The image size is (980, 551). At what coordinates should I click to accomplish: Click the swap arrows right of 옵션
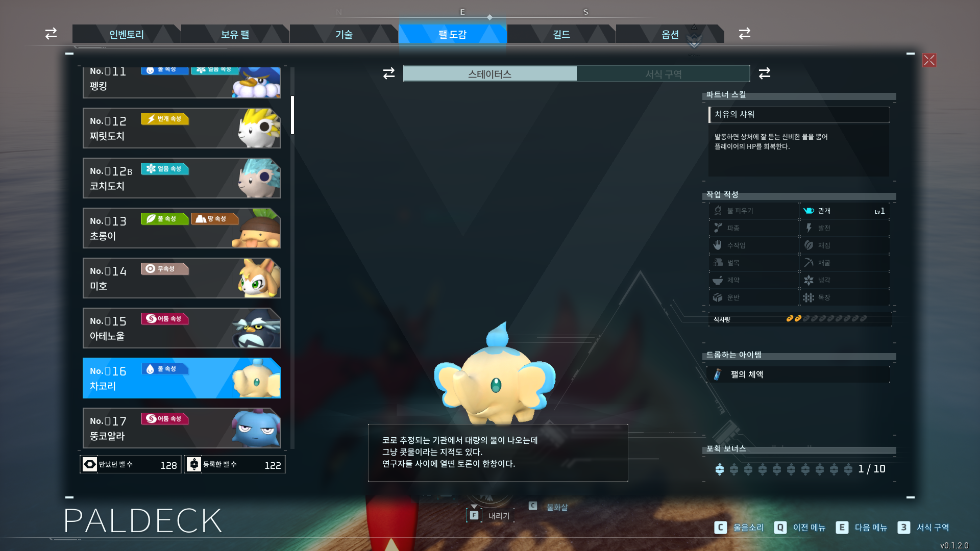coord(745,34)
